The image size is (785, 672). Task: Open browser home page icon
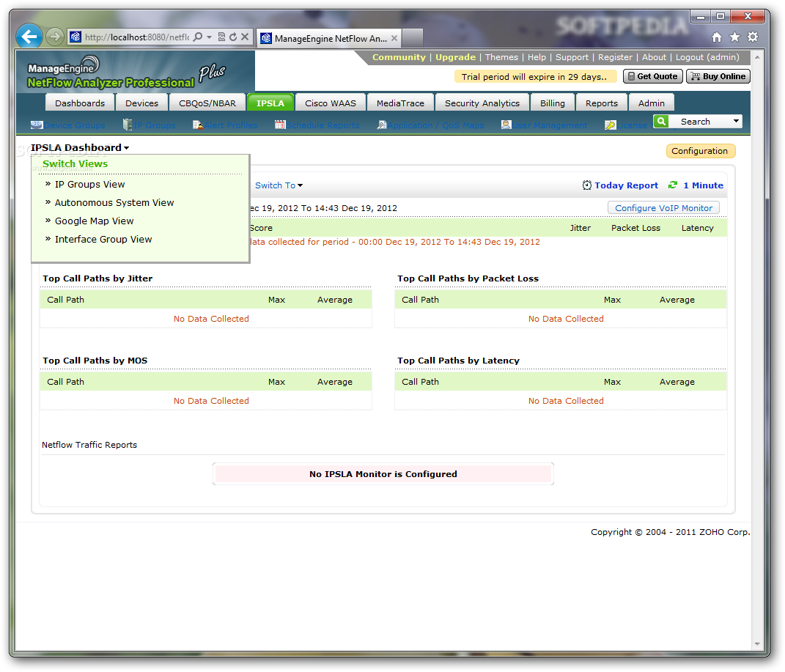(717, 37)
